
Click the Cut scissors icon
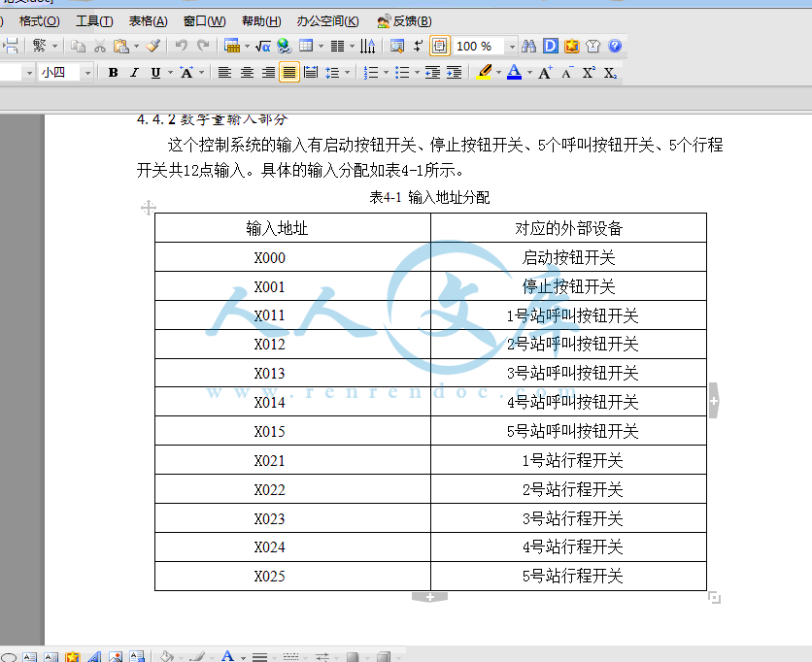(x=99, y=46)
